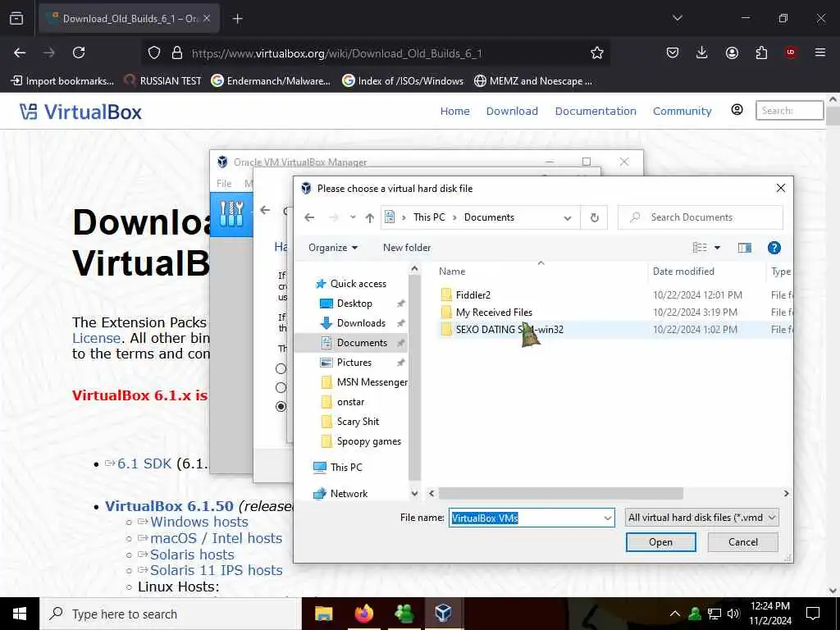Click the VirtualBox Manager tools icon
This screenshot has height=630, width=840.
[x=231, y=214]
